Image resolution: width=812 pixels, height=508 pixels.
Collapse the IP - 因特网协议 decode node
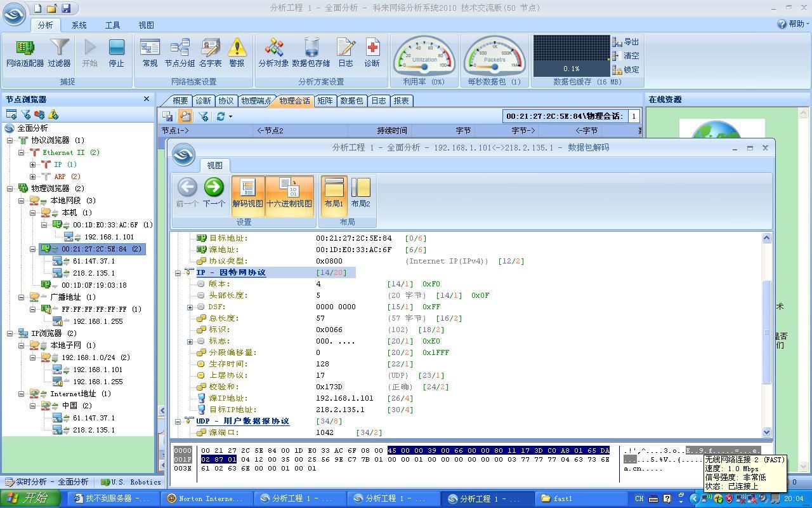[178, 273]
